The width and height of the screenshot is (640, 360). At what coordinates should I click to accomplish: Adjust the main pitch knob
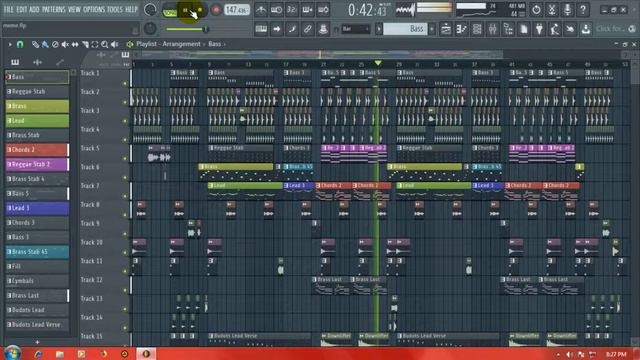pos(150,29)
